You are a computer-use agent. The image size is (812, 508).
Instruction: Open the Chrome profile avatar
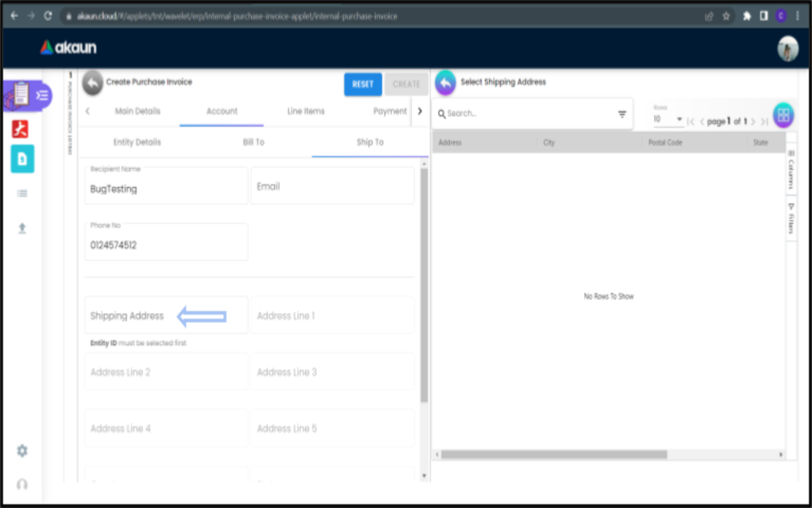tap(781, 16)
